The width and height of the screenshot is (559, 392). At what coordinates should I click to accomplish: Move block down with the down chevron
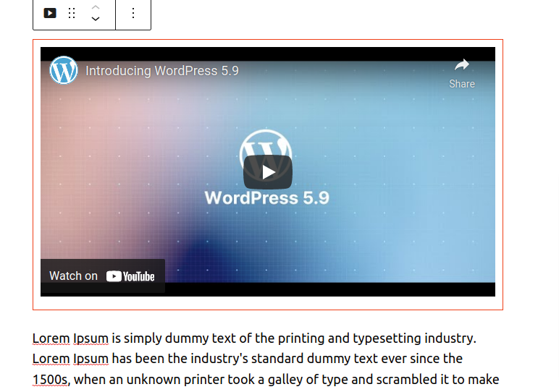96,19
